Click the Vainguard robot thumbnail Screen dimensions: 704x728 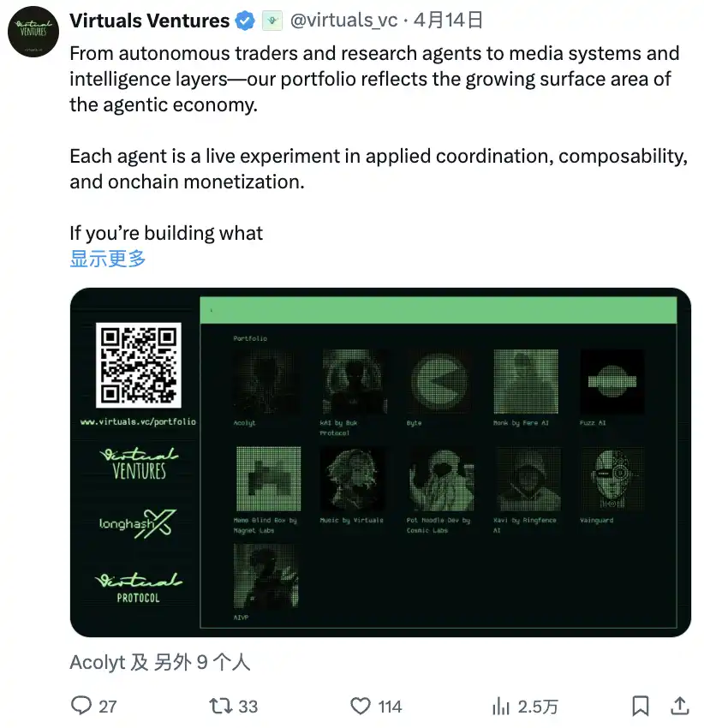(612, 478)
